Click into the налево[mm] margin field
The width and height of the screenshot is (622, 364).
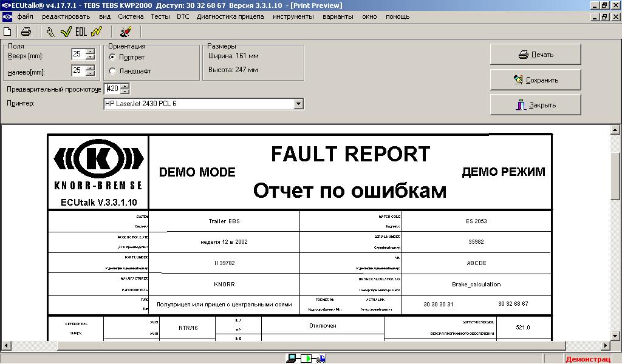pyautogui.click(x=78, y=70)
